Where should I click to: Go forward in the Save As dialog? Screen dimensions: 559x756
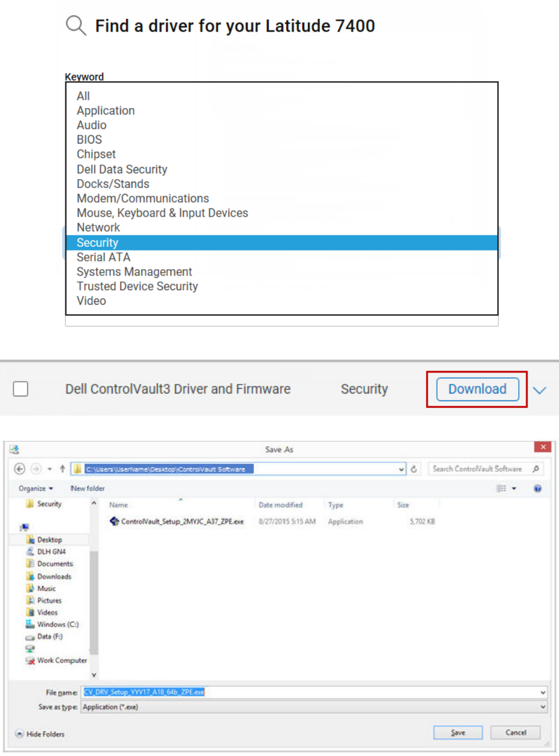36,469
